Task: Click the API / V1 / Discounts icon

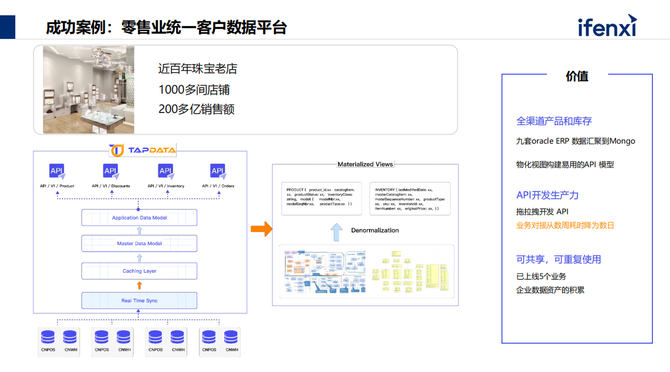Action: (111, 171)
